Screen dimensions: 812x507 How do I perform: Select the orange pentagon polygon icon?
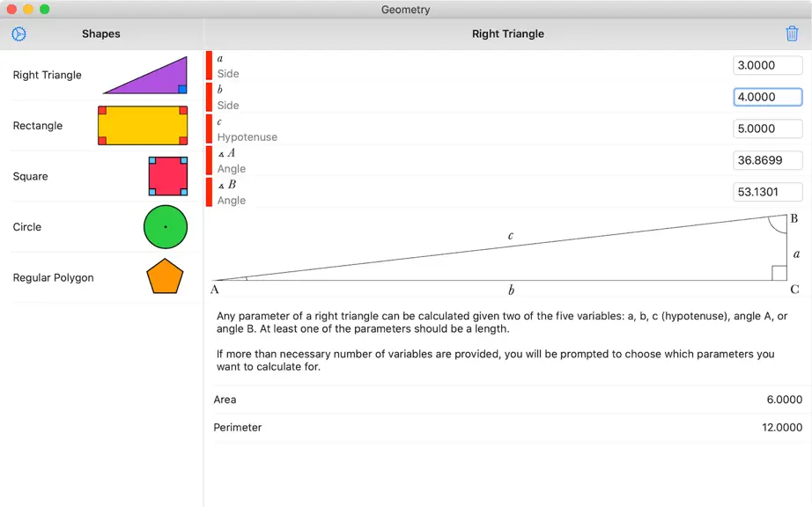165,276
